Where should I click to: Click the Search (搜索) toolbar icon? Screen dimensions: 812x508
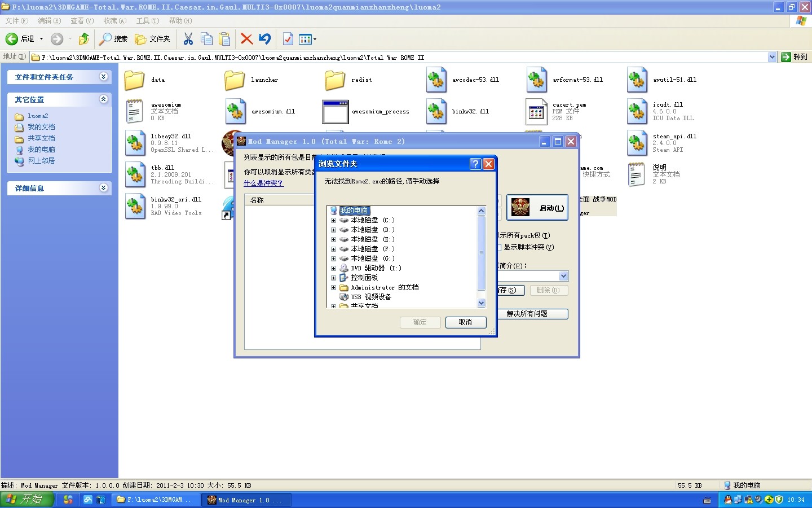tap(105, 39)
